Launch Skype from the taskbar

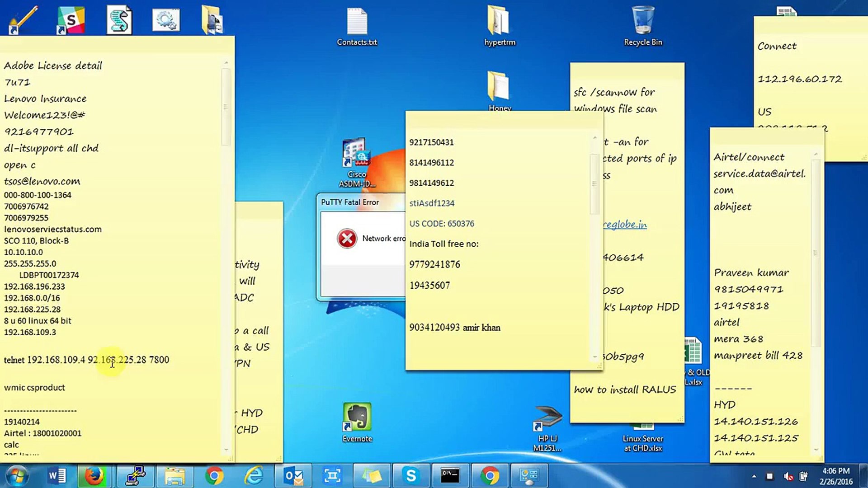(x=411, y=476)
